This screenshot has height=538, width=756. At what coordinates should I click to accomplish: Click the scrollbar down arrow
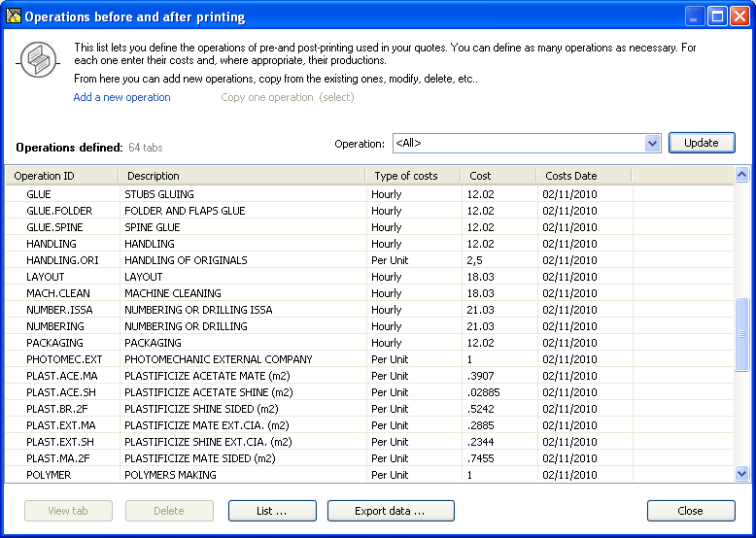pyautogui.click(x=742, y=474)
